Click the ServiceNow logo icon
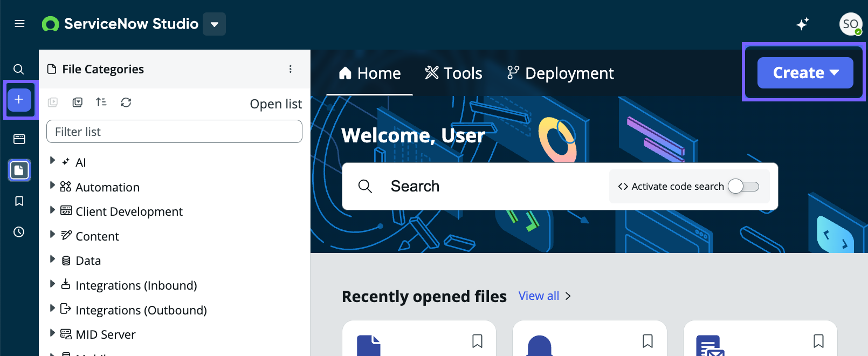 tap(50, 24)
